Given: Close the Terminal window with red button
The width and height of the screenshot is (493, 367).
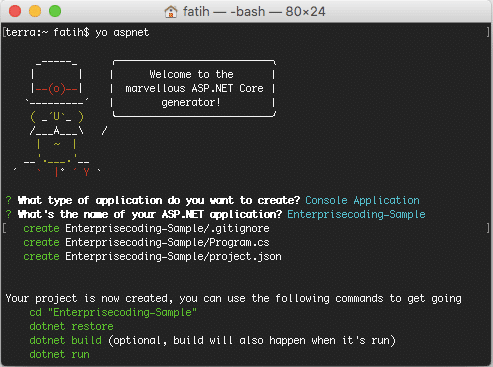Looking at the screenshot, I should 15,11.
